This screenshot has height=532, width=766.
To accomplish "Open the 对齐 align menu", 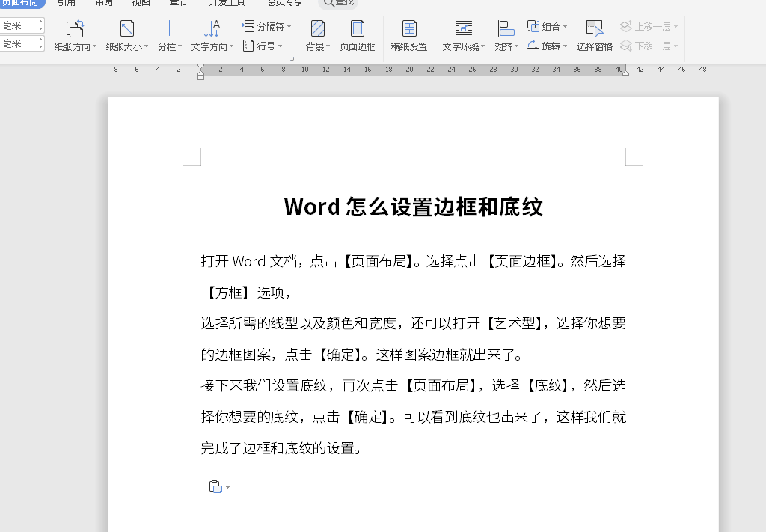I will pyautogui.click(x=506, y=36).
